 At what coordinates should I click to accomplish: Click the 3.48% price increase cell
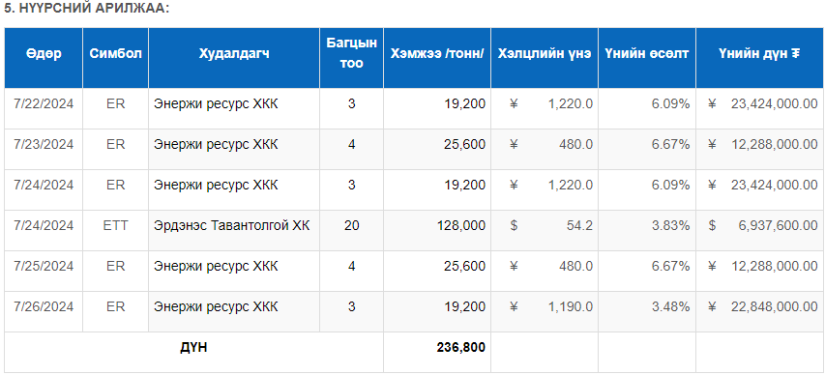click(x=647, y=311)
